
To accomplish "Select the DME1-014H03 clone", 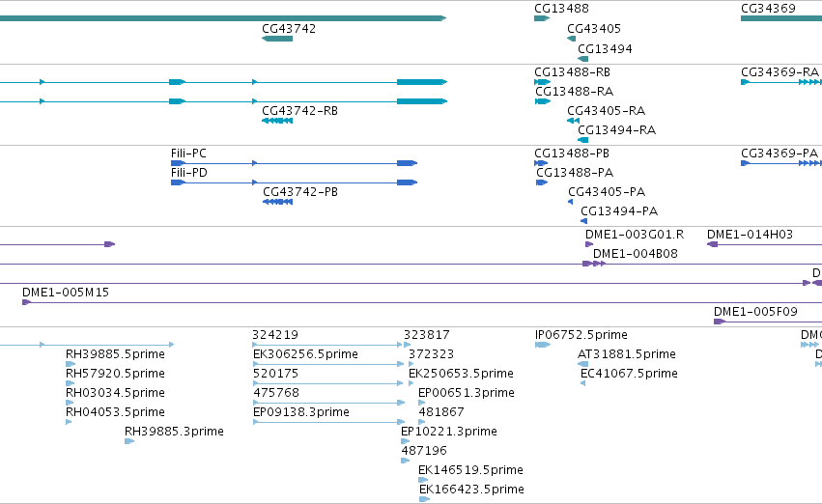I will (750, 235).
